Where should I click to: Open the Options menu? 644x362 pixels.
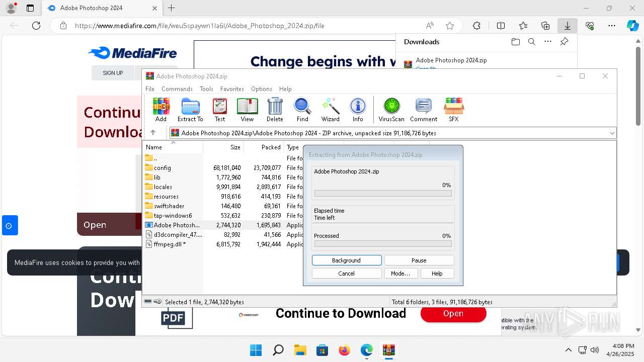pyautogui.click(x=262, y=88)
